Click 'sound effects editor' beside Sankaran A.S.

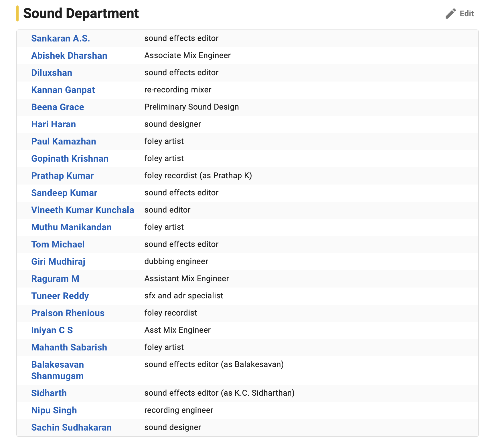[x=181, y=38]
